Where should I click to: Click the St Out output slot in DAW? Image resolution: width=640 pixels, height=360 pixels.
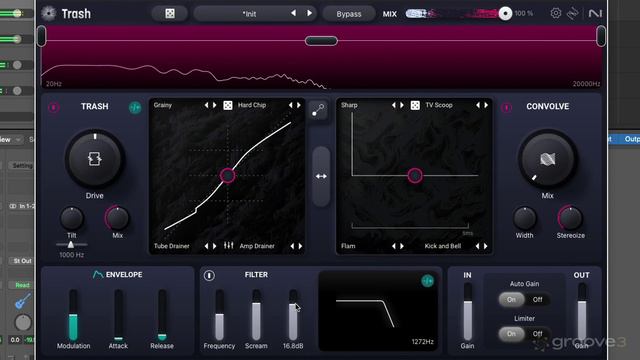(22, 261)
